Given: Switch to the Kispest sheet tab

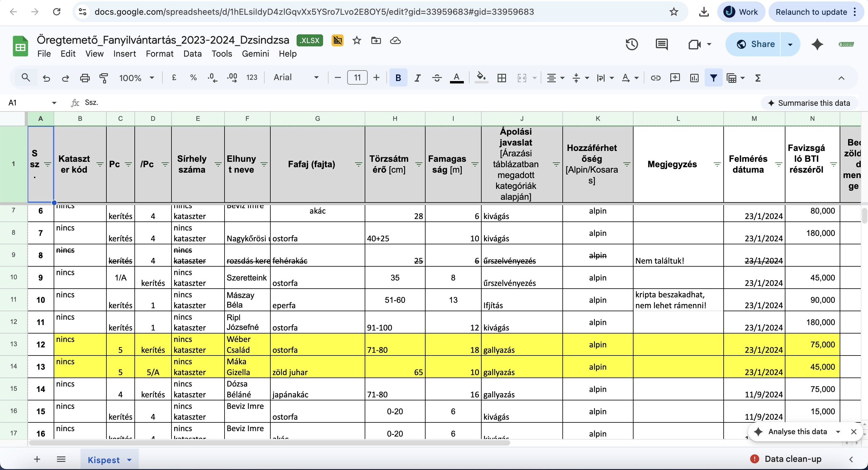Looking at the screenshot, I should point(103,460).
